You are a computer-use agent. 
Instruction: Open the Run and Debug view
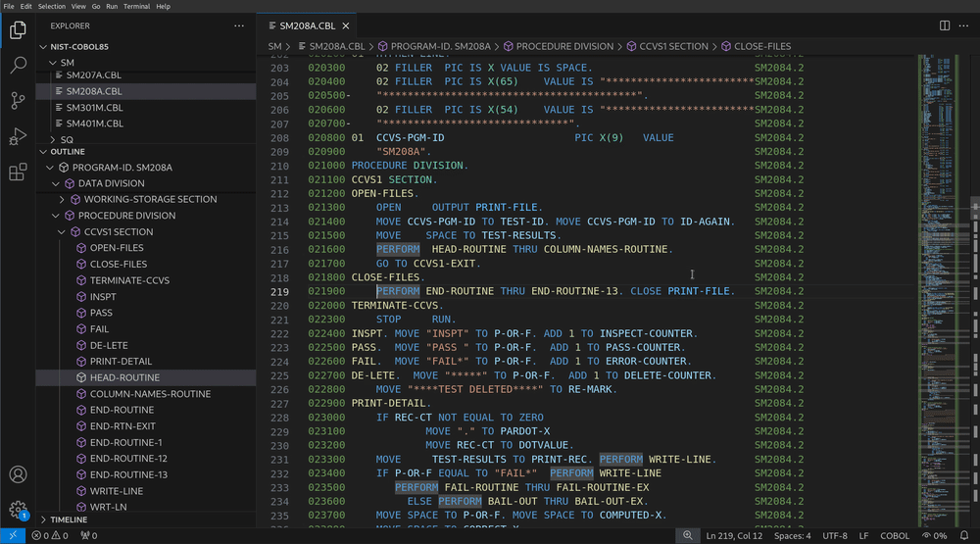tap(18, 136)
